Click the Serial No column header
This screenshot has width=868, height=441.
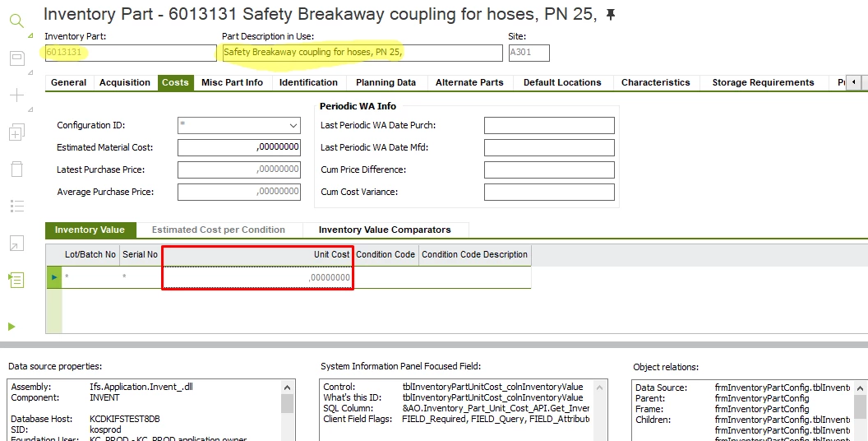click(140, 255)
